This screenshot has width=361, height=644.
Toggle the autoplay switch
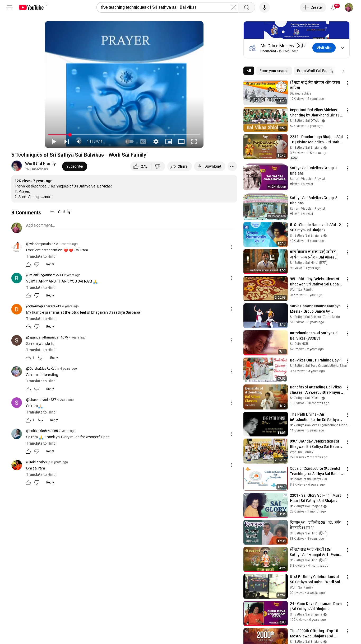point(129,142)
